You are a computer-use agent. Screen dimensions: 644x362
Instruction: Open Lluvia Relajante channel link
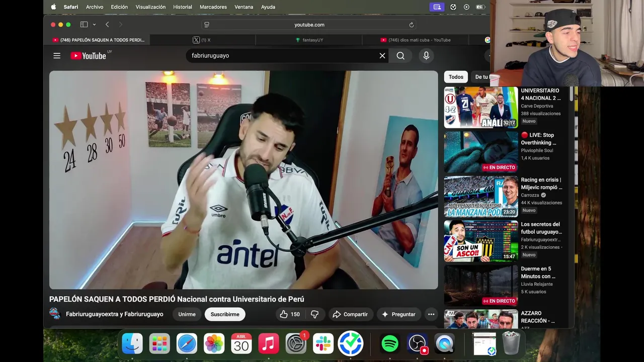(538, 284)
